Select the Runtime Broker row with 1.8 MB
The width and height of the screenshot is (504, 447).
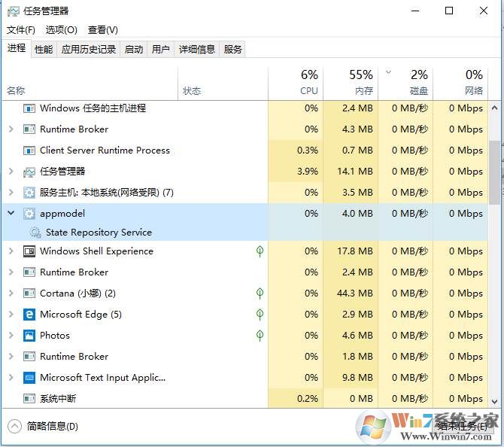245,357
